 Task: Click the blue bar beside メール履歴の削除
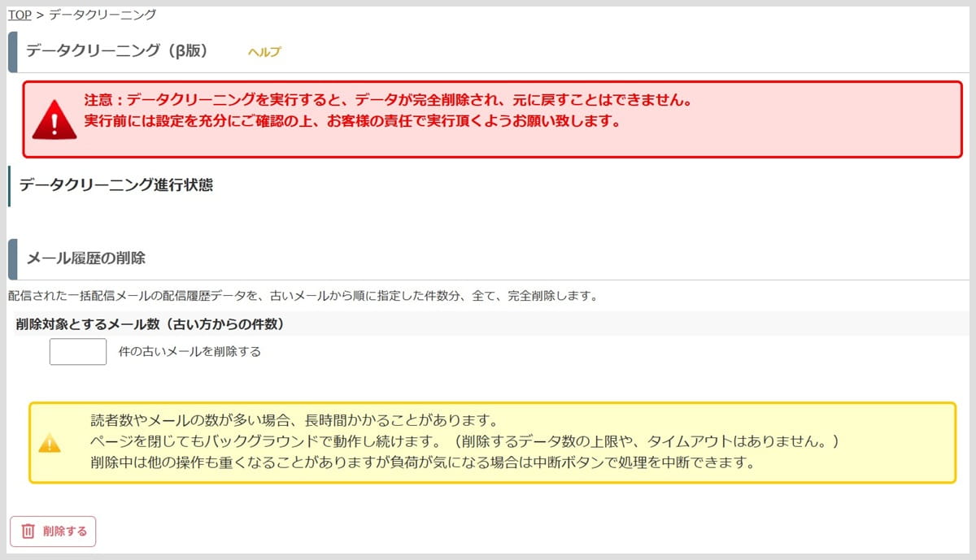(12, 259)
